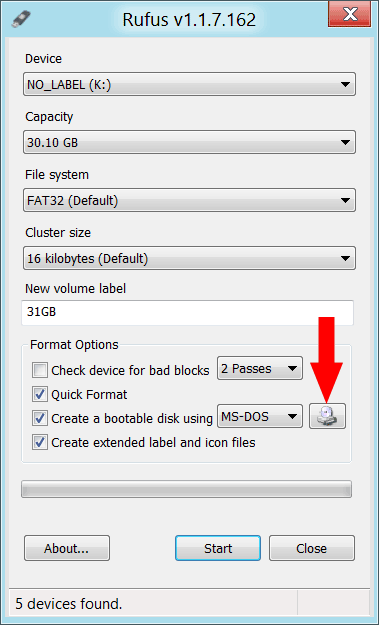
Task: Expand the Cluster size 16 kilobytes dropdown
Action: coord(189,258)
